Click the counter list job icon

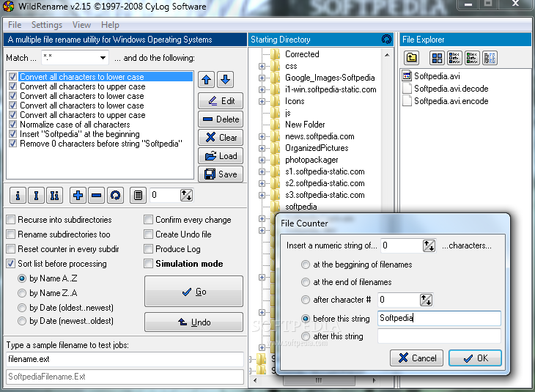[x=139, y=196]
